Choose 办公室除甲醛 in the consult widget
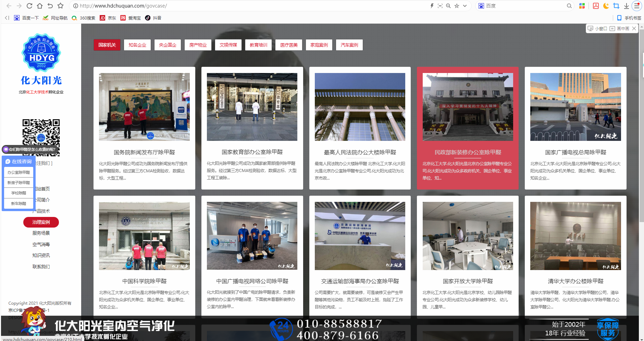 click(x=18, y=172)
